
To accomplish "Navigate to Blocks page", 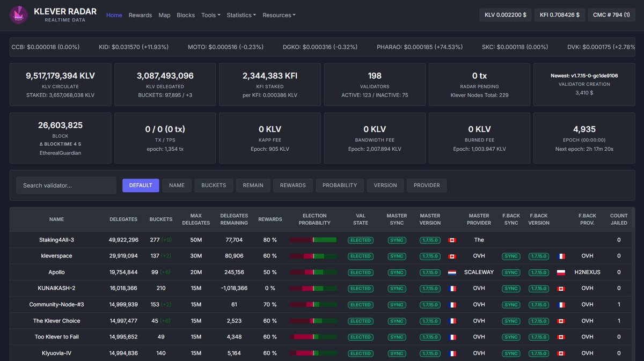I will (x=186, y=15).
